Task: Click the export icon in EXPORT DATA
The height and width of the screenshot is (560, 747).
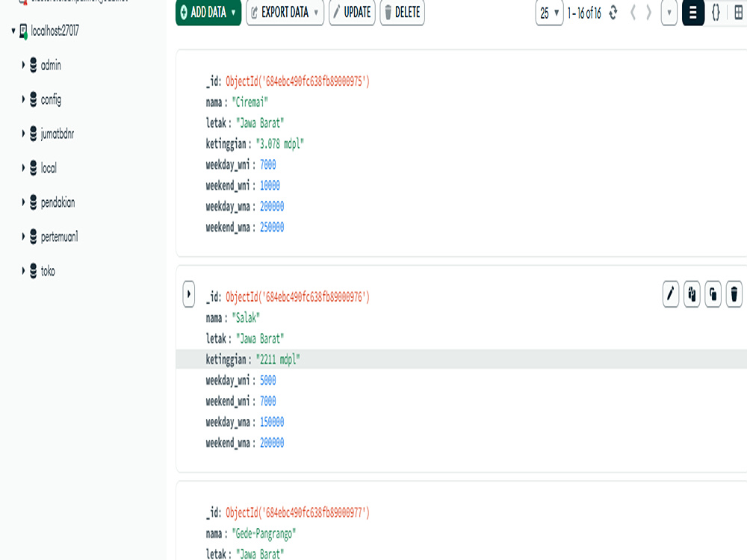Action: click(x=254, y=13)
